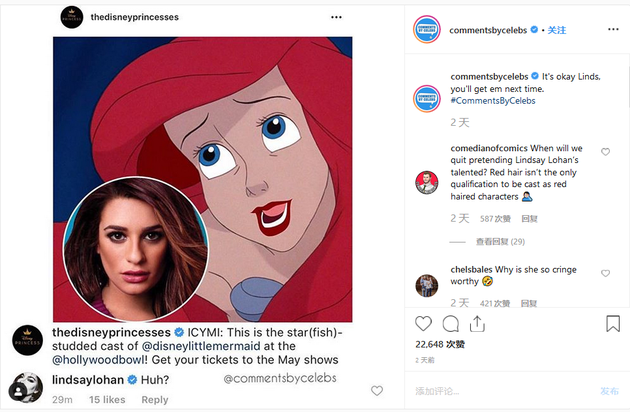Image resolution: width=630 pixels, height=412 pixels.
Task: Reply to comedianofcomics comment via 回复
Action: pyautogui.click(x=529, y=219)
